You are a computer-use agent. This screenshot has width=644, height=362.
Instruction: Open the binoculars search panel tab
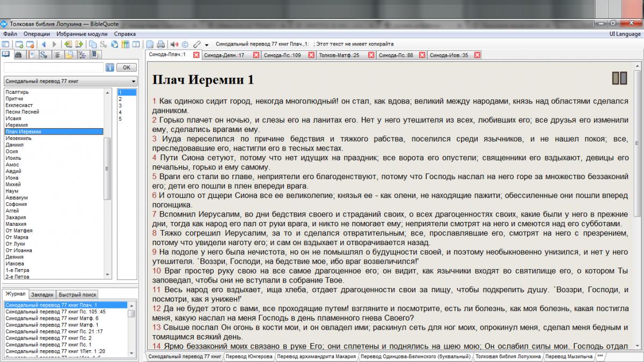click(x=18, y=55)
